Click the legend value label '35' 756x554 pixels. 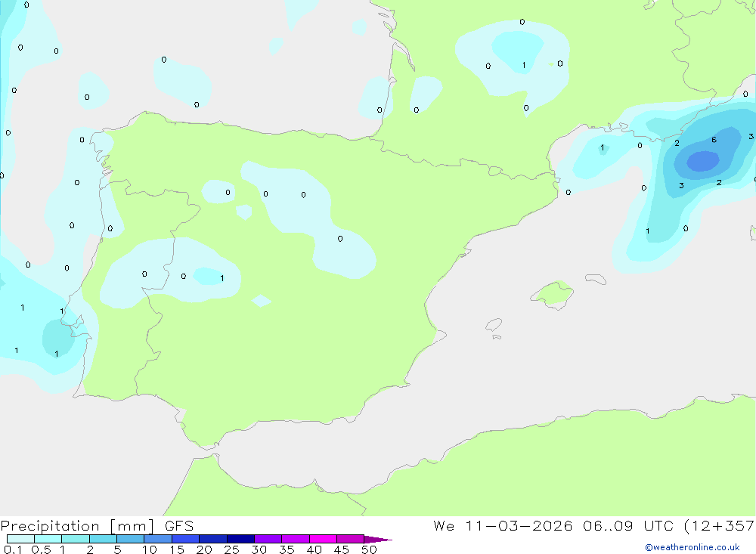point(287,549)
